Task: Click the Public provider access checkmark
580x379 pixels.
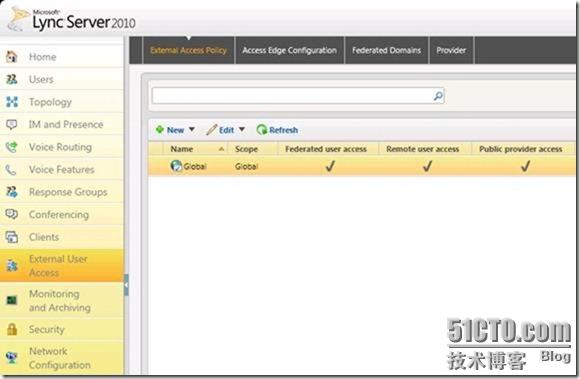Action: pos(525,166)
